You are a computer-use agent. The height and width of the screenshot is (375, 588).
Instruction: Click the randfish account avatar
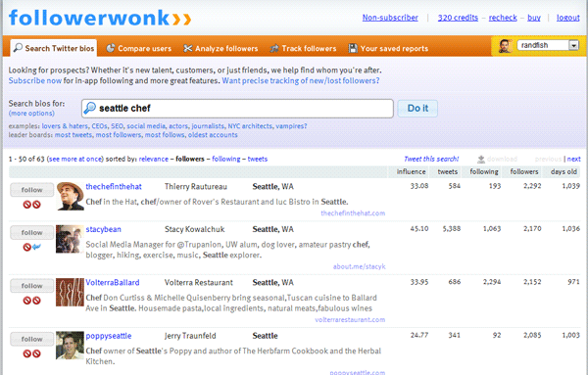point(505,46)
